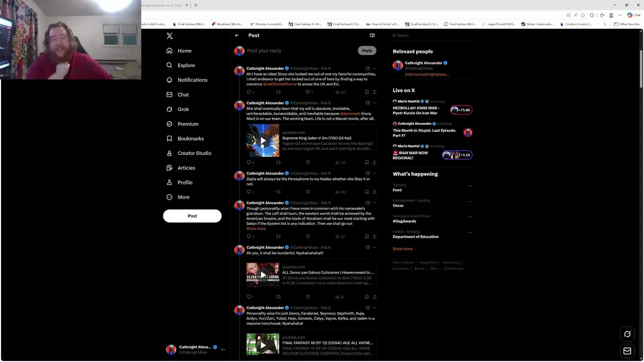Viewport: 644px width, 362px height.
Task: Reply to the 'She shall eventually learn' post
Action: [249, 162]
